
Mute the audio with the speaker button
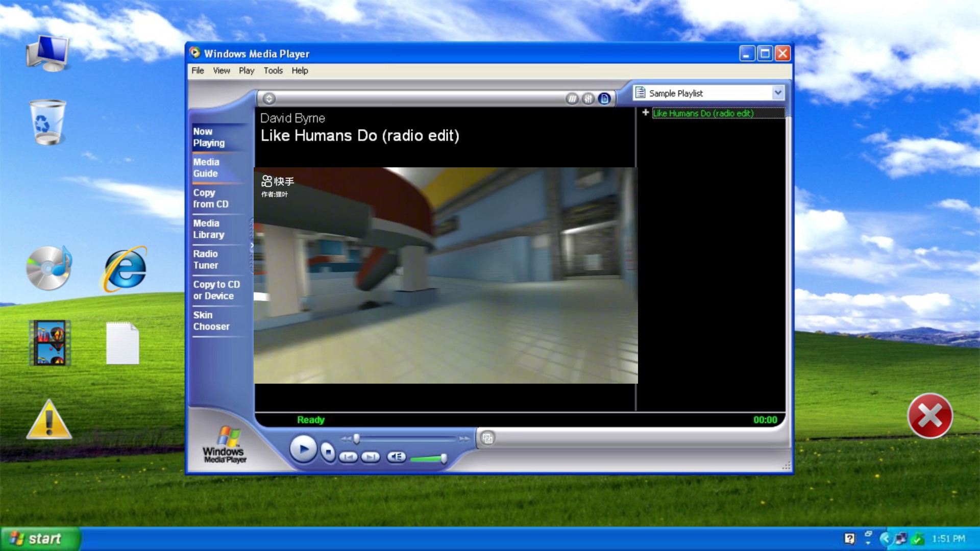pos(398,457)
